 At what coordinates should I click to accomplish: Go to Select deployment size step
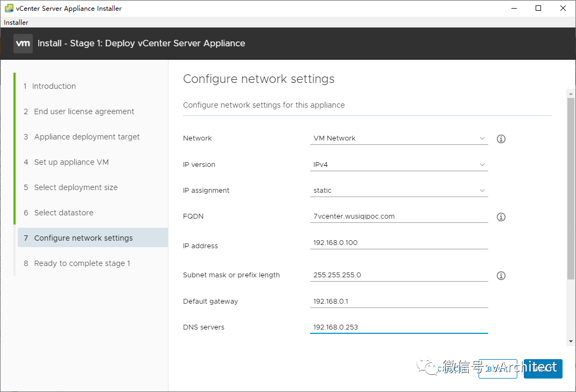coord(76,187)
